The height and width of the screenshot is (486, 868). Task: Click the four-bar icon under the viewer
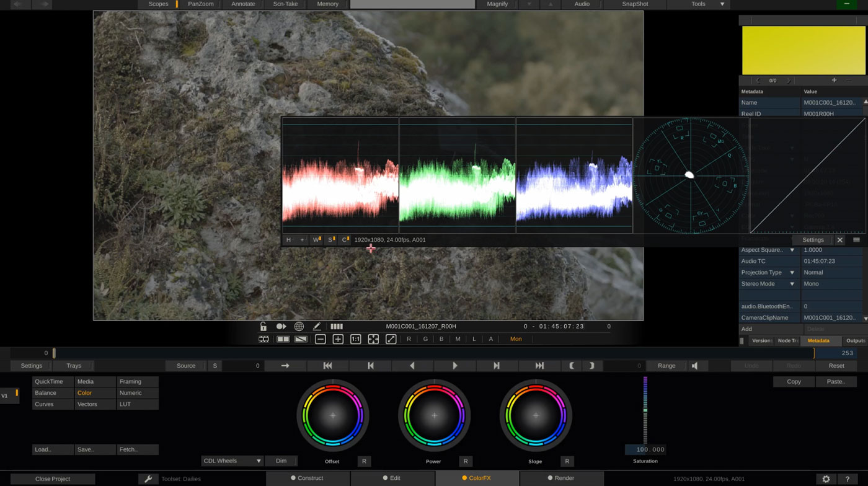pyautogui.click(x=337, y=327)
